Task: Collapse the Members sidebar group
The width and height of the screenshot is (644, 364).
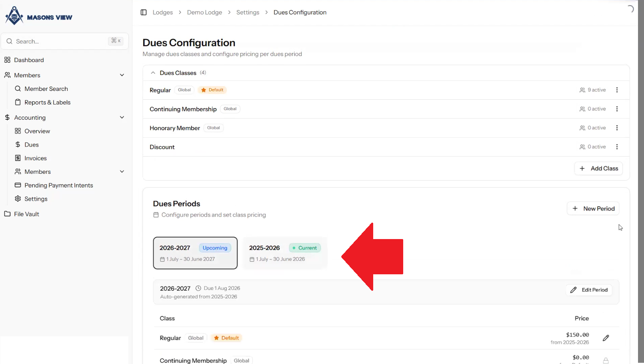Action: [x=122, y=75]
